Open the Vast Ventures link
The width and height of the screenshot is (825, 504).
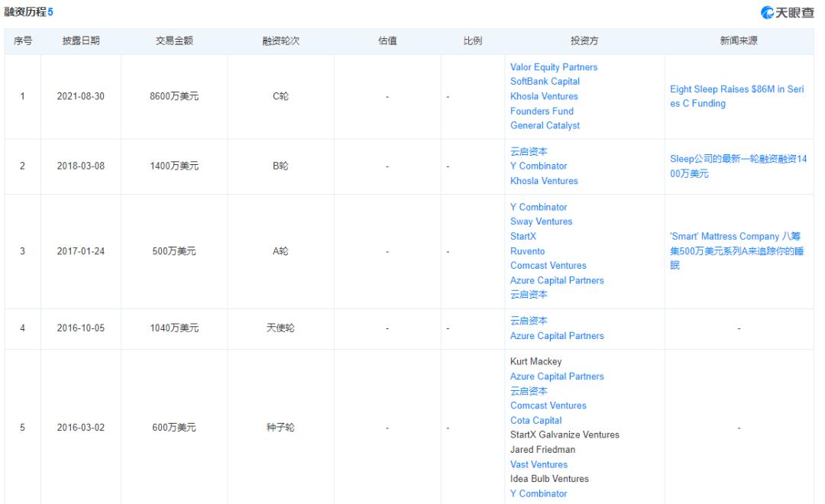(539, 464)
